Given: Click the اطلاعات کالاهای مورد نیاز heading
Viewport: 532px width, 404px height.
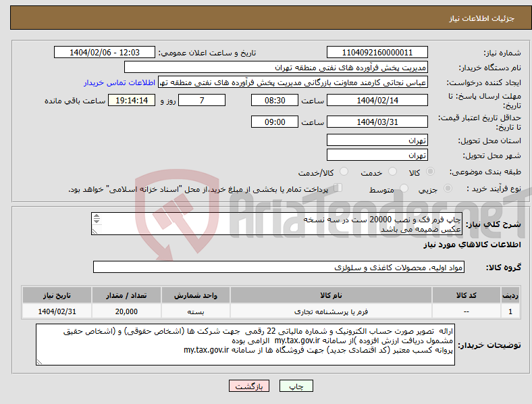Looking at the screenshot, I should click(x=472, y=245).
